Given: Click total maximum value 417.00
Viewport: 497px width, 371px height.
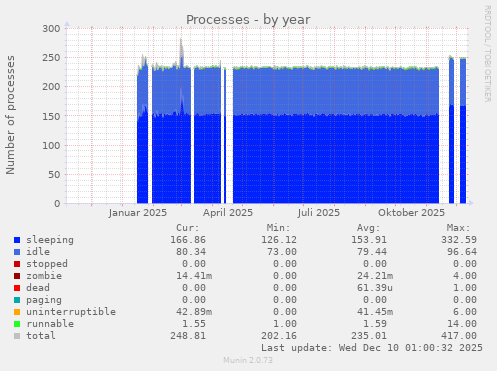Looking at the screenshot, I should [459, 336].
